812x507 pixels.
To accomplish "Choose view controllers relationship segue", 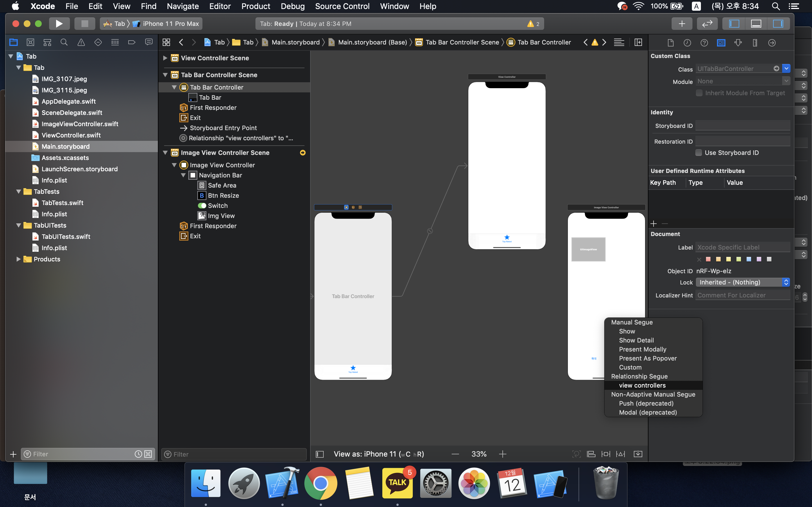I will [642, 385].
